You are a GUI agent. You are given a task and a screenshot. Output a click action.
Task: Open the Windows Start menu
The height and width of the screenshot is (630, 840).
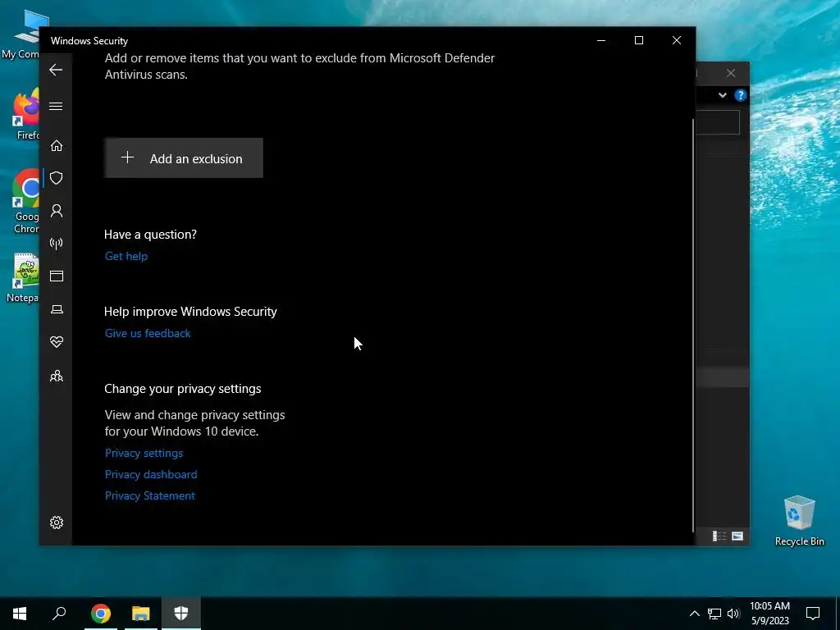coord(20,614)
